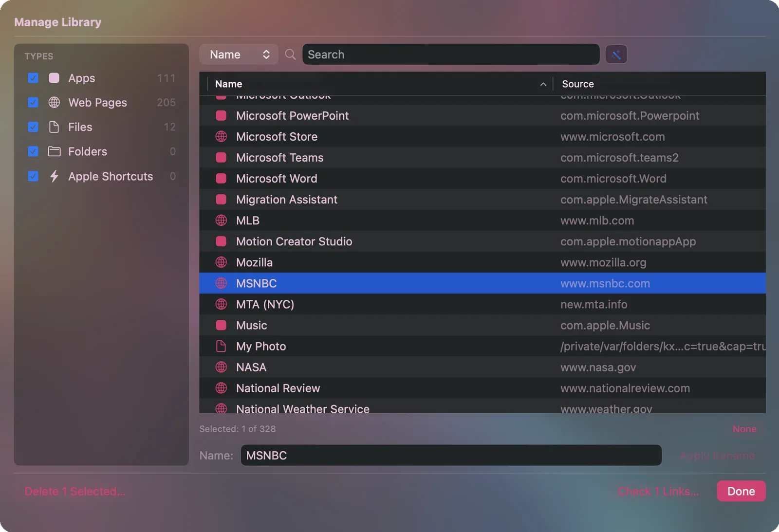Click the com.apple.Music source cell
The image size is (779, 532).
tap(605, 325)
